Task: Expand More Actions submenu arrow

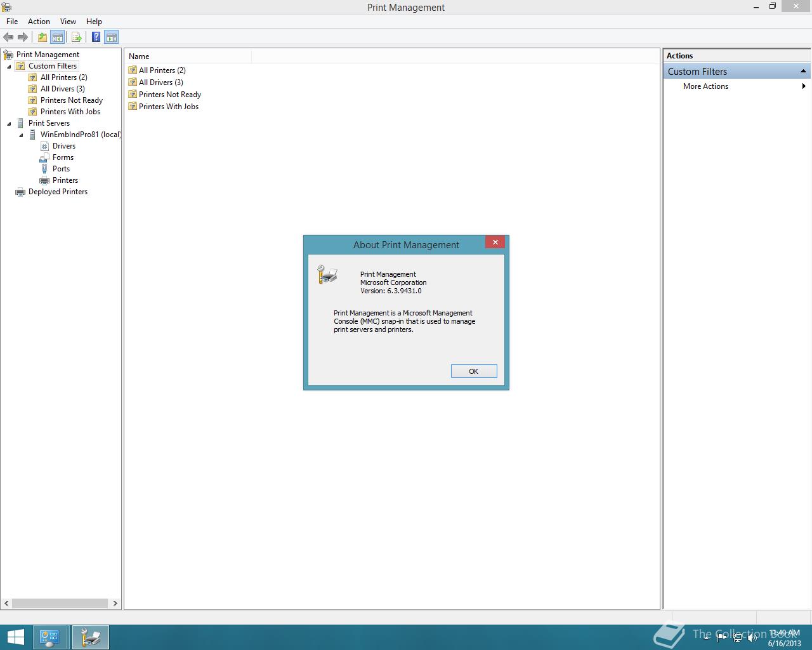Action: click(x=804, y=86)
